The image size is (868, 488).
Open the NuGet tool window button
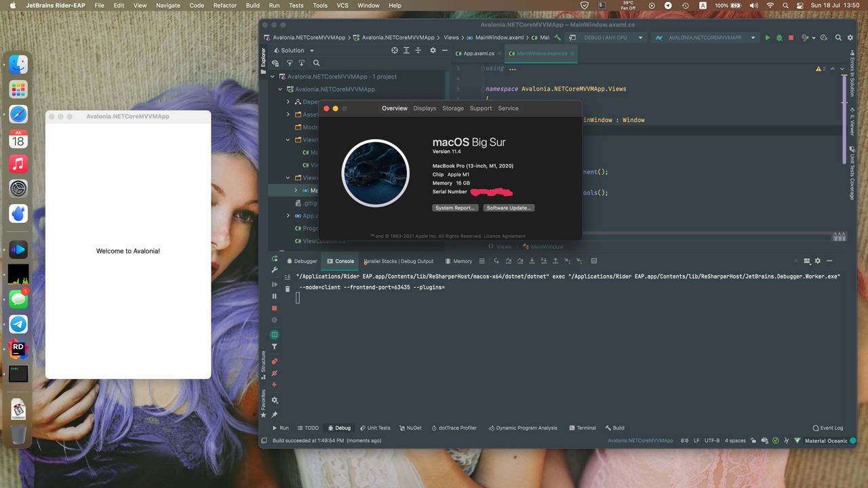410,428
